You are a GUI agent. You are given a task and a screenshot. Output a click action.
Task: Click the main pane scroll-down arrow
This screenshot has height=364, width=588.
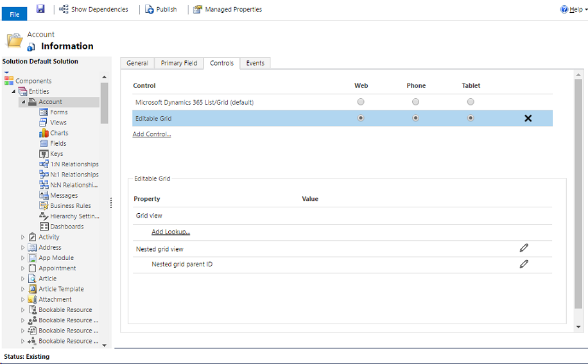click(x=578, y=327)
